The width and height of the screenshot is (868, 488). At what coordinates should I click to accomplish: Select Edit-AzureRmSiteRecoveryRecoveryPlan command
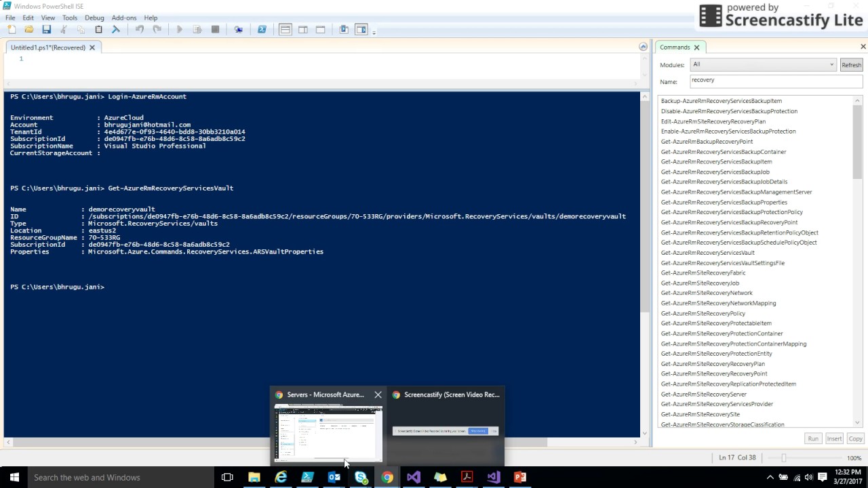coord(713,121)
